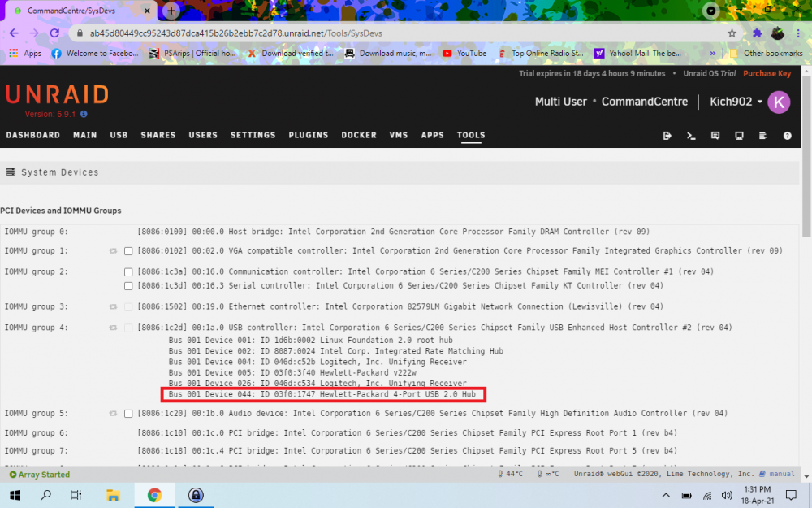Check the High Definition Audio Controller checkbox
The width and height of the screenshot is (812, 508).
click(128, 414)
